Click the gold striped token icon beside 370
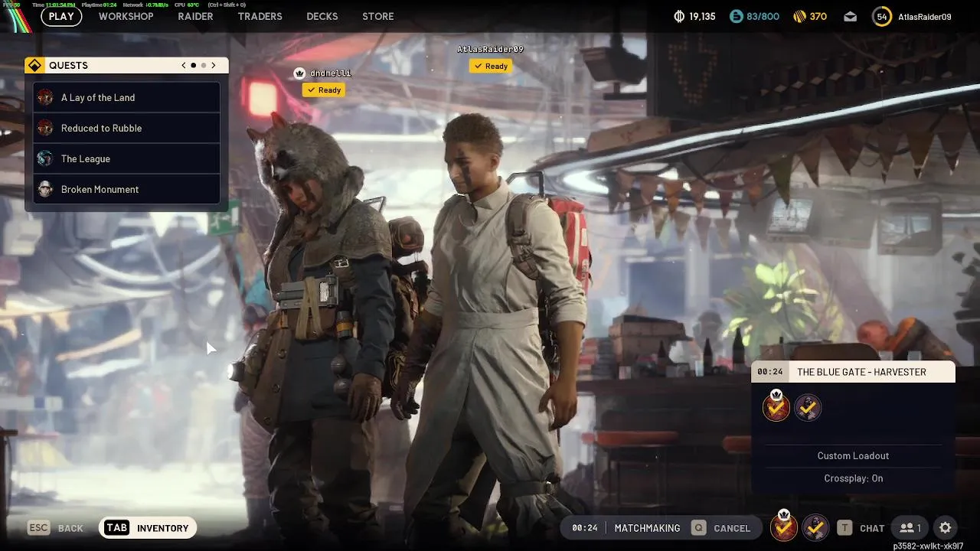This screenshot has height=551, width=980. coord(799,16)
